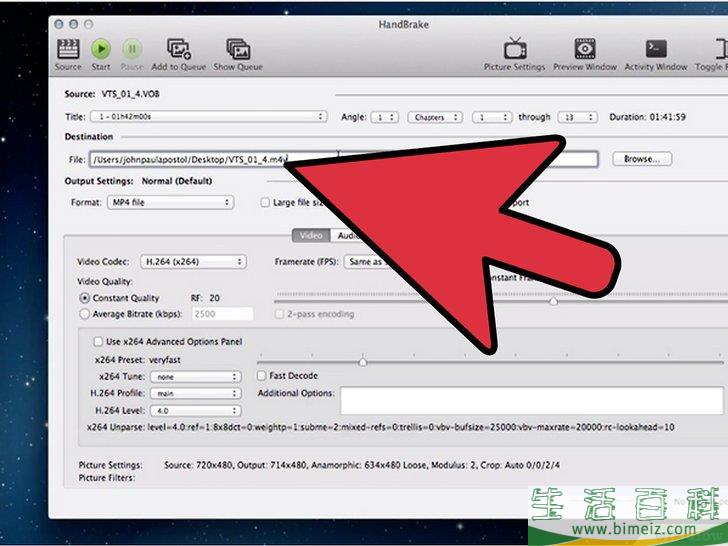The width and height of the screenshot is (728, 546).
Task: Select the Constant Quality radio button
Action: (84, 298)
